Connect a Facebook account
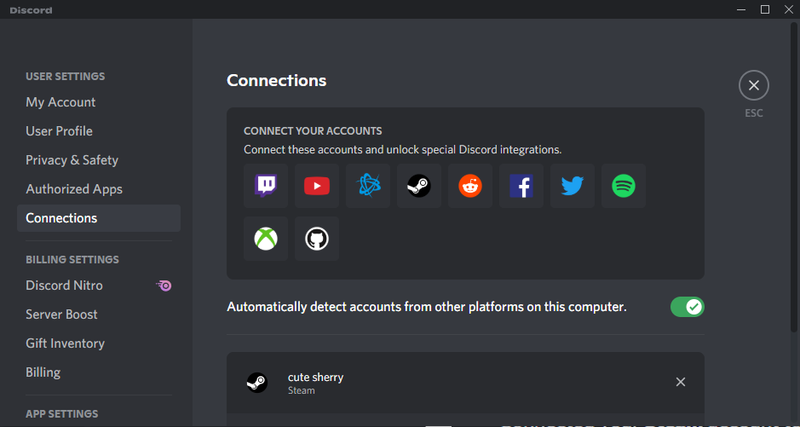The image size is (800, 427). click(x=521, y=186)
